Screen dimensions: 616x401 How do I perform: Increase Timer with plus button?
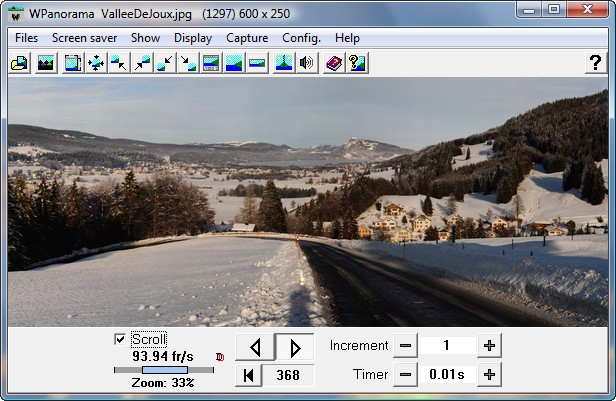pos(489,375)
